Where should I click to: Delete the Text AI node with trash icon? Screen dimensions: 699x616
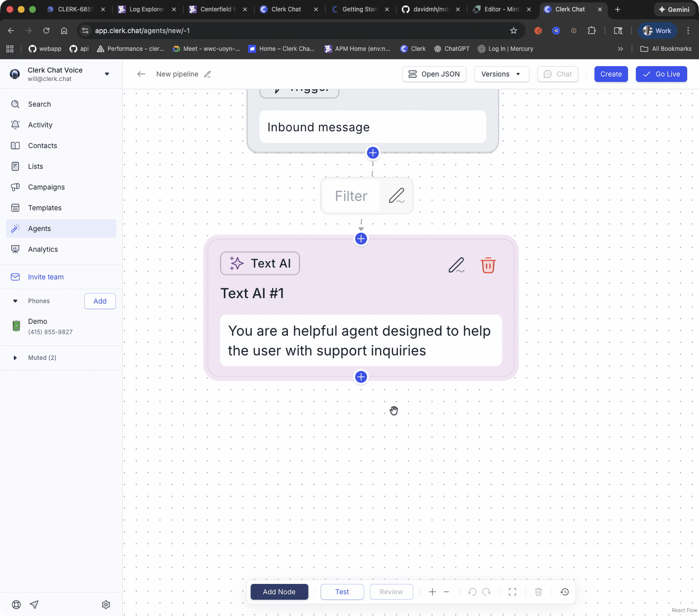[x=488, y=265]
